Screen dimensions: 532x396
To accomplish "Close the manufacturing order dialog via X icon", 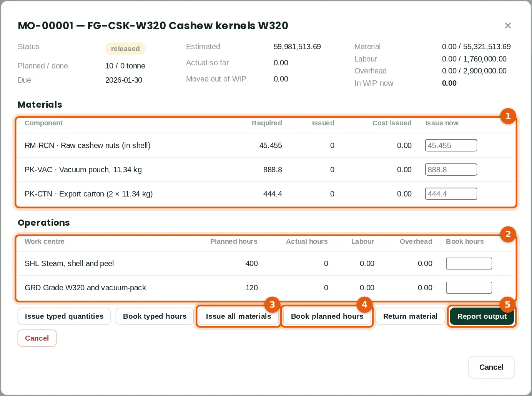I will point(508,25).
